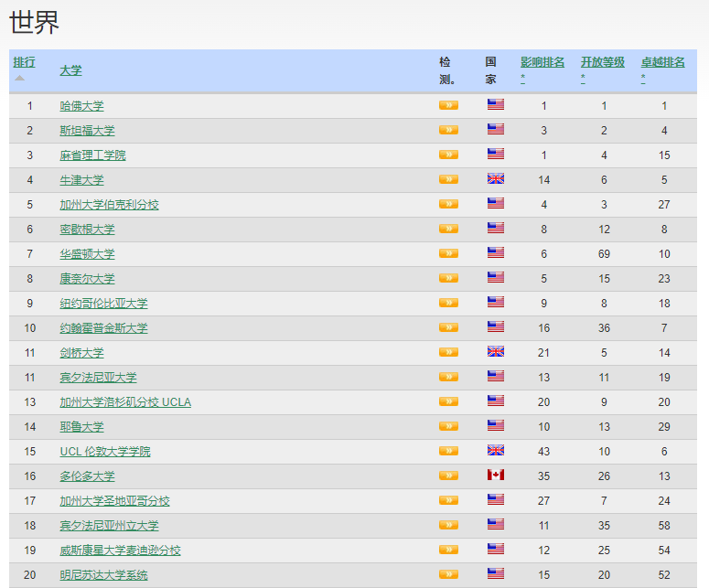The height and width of the screenshot is (588, 709).
Task: Click the asterisk footnote under 卓越排名
Action: coord(643,79)
